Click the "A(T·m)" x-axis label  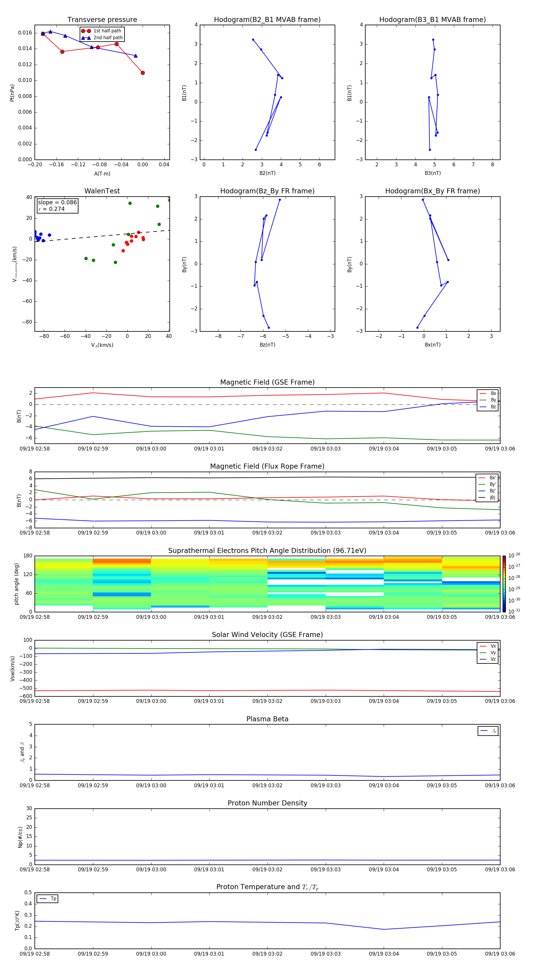[102, 173]
